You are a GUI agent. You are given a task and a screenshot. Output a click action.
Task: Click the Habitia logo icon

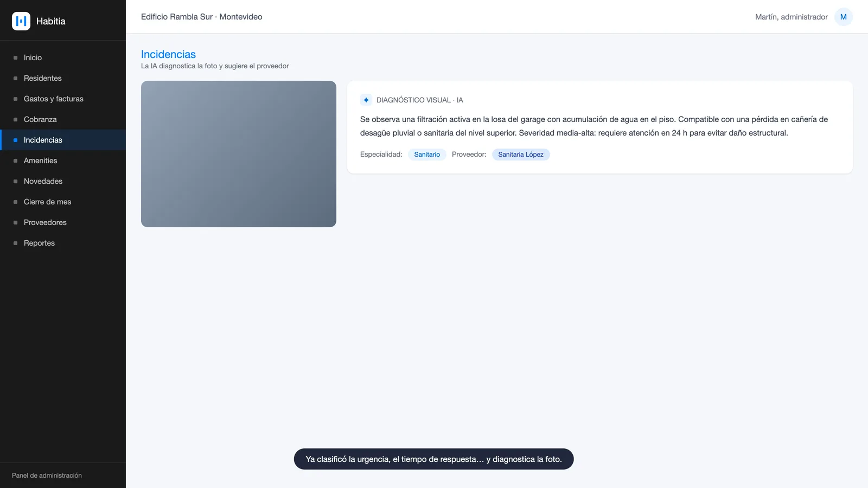[x=21, y=21]
